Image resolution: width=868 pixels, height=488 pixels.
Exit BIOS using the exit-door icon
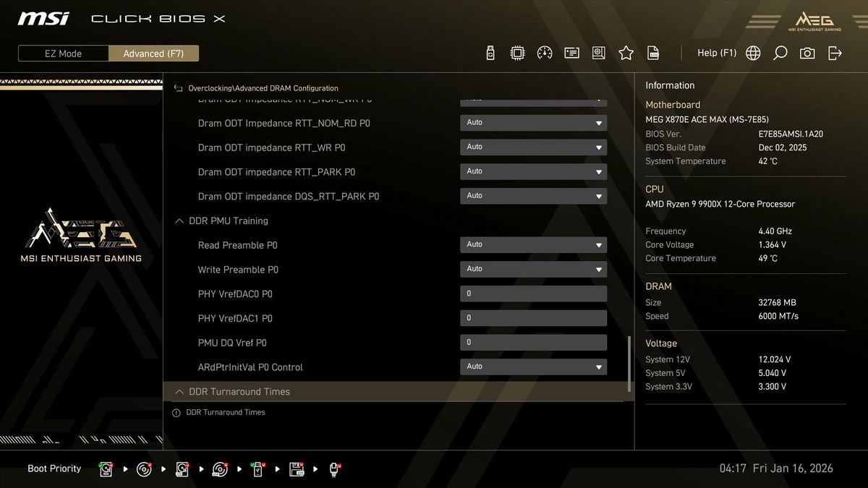pos(835,53)
